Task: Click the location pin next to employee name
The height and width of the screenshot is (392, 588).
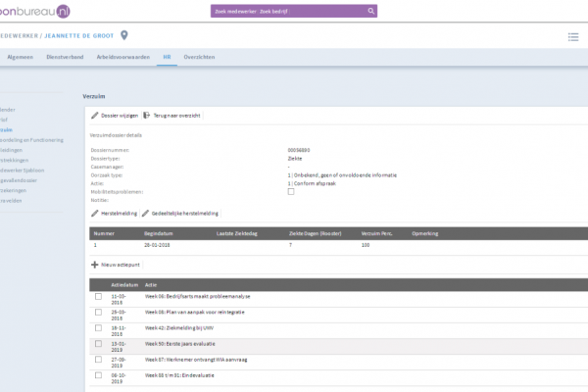Action: tap(123, 36)
